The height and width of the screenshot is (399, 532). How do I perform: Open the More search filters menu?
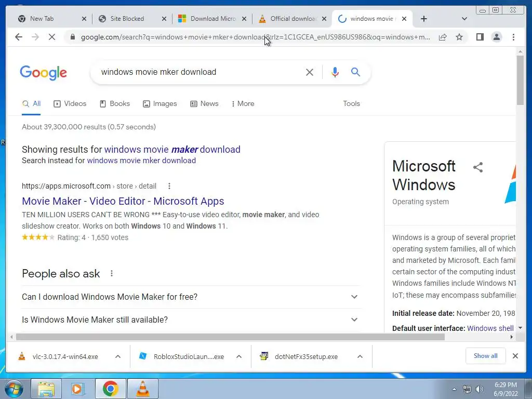tap(243, 104)
